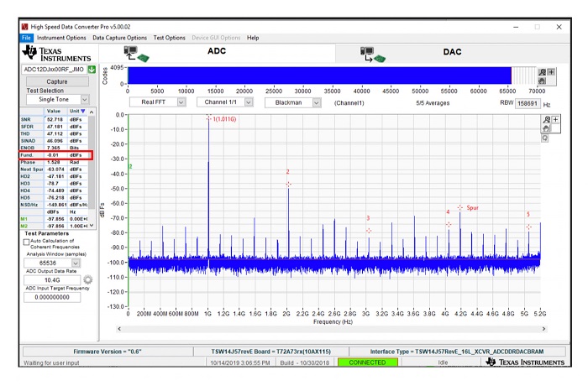Open the Channel 1/1 dropdown
588x391 pixels.
click(x=249, y=102)
